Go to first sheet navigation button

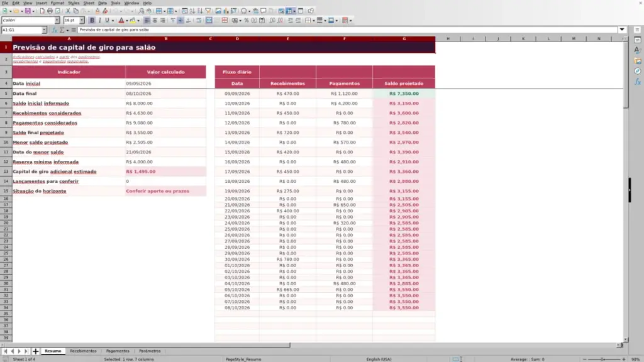click(x=5, y=351)
